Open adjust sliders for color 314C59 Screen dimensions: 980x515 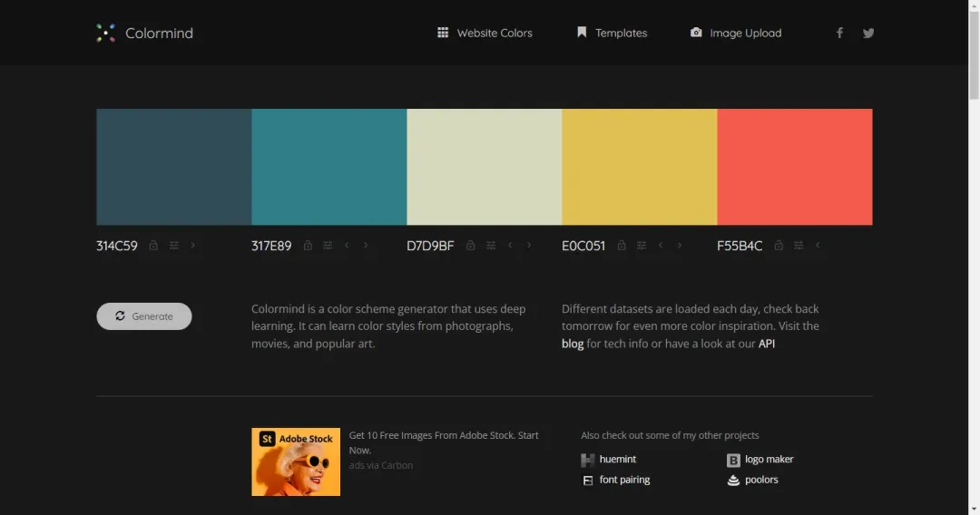click(173, 246)
